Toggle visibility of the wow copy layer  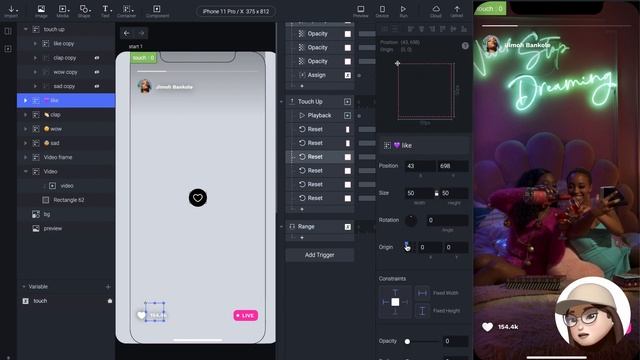pos(97,72)
